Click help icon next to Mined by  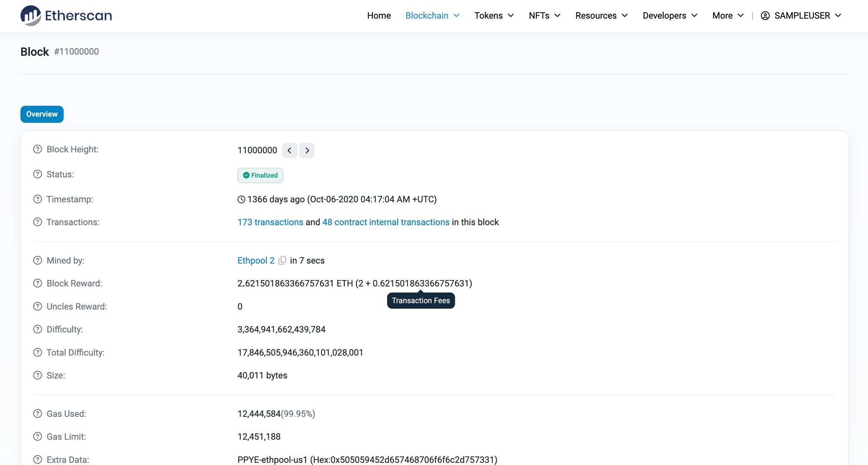38,261
